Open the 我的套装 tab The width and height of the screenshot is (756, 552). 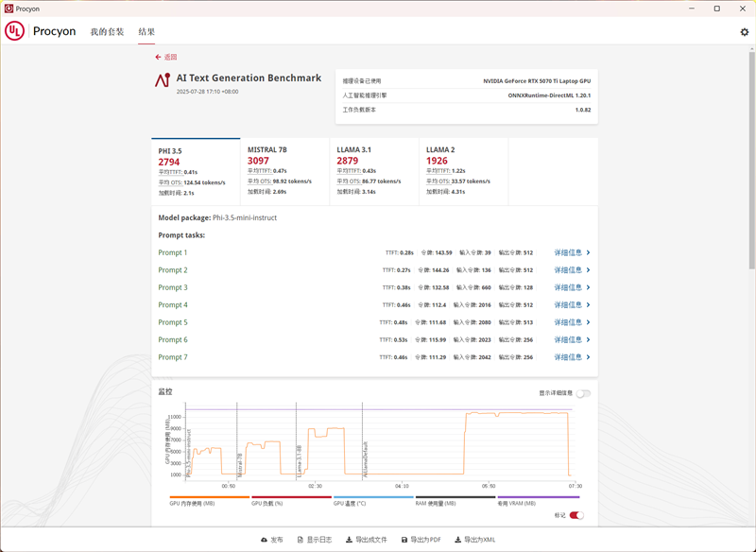107,32
